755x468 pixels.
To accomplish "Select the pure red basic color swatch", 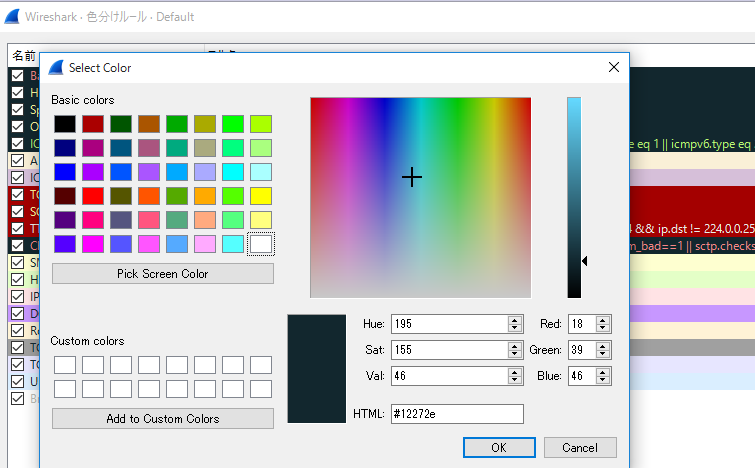I will (x=92, y=196).
